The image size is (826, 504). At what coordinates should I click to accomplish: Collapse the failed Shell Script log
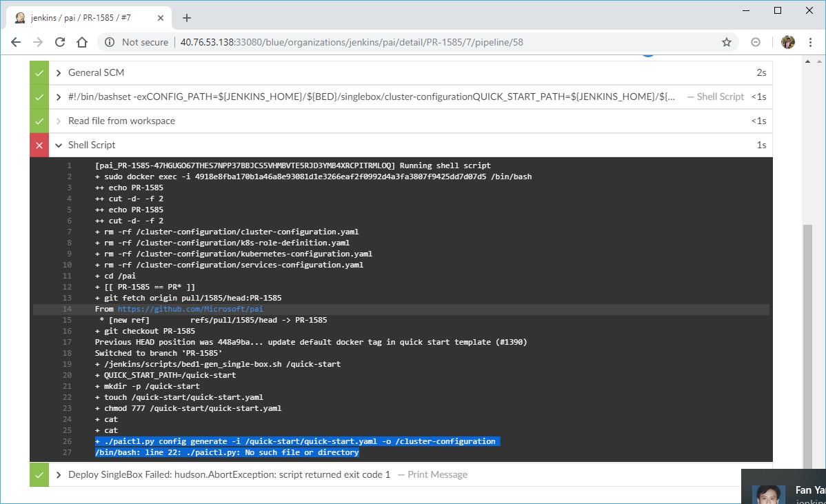[58, 145]
